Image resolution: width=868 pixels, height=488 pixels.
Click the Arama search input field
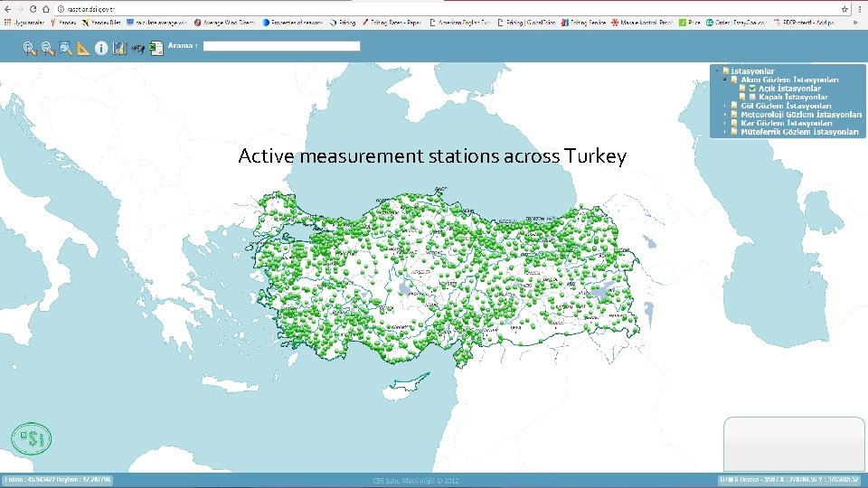click(x=281, y=46)
